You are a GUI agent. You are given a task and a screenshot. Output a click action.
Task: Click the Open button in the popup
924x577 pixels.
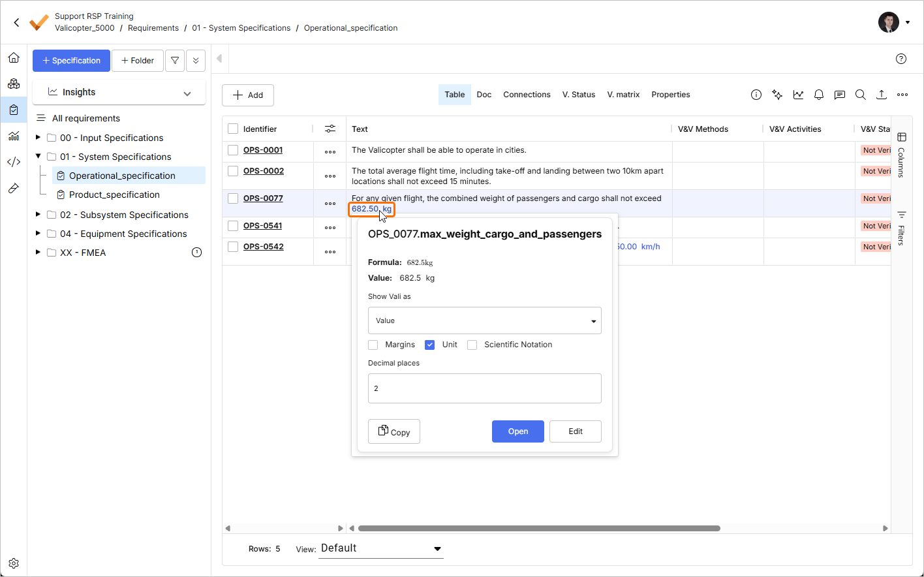click(x=517, y=431)
